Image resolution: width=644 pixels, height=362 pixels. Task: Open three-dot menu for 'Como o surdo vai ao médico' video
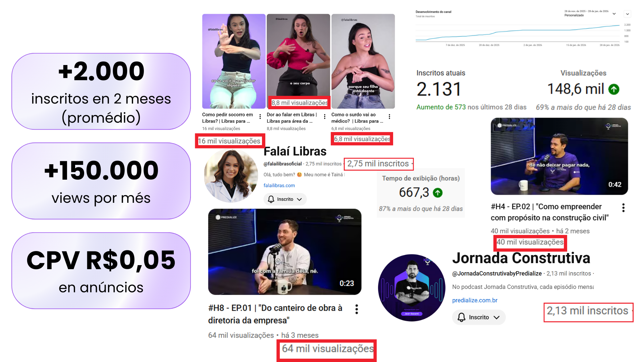tap(389, 117)
